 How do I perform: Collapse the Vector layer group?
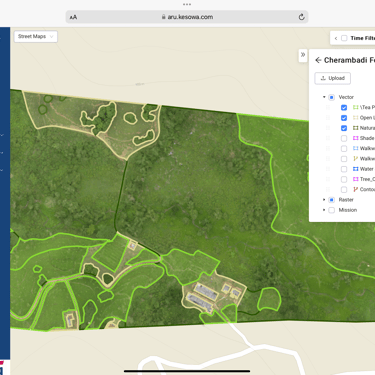[x=324, y=97]
